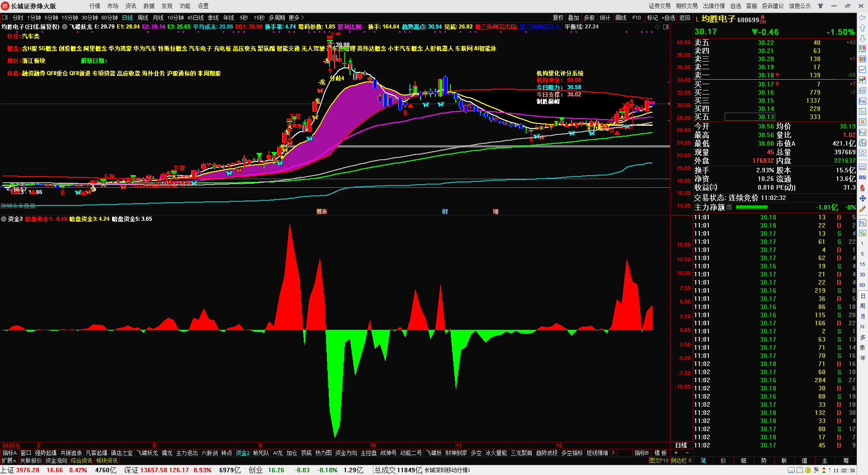Open 期权交易 link
This screenshot has width=868, height=475.
click(687, 6)
